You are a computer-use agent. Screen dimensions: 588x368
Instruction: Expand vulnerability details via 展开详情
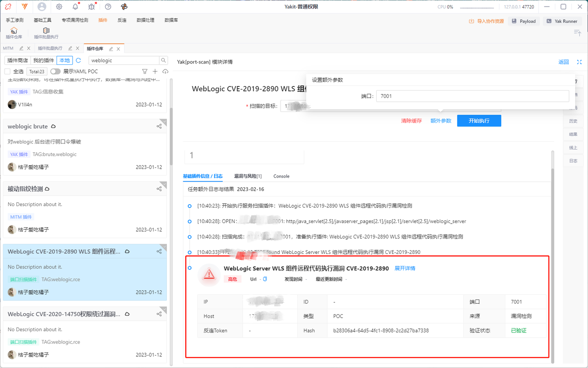(x=405, y=268)
